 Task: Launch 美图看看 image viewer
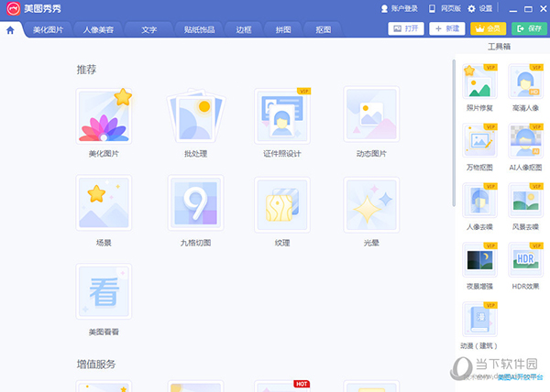coord(104,292)
